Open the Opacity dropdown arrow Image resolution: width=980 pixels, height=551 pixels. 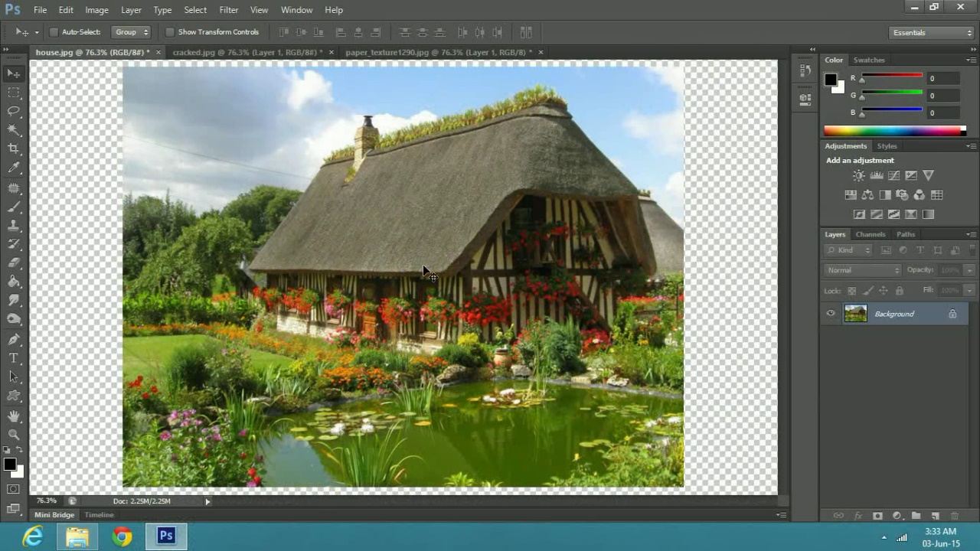coord(969,270)
